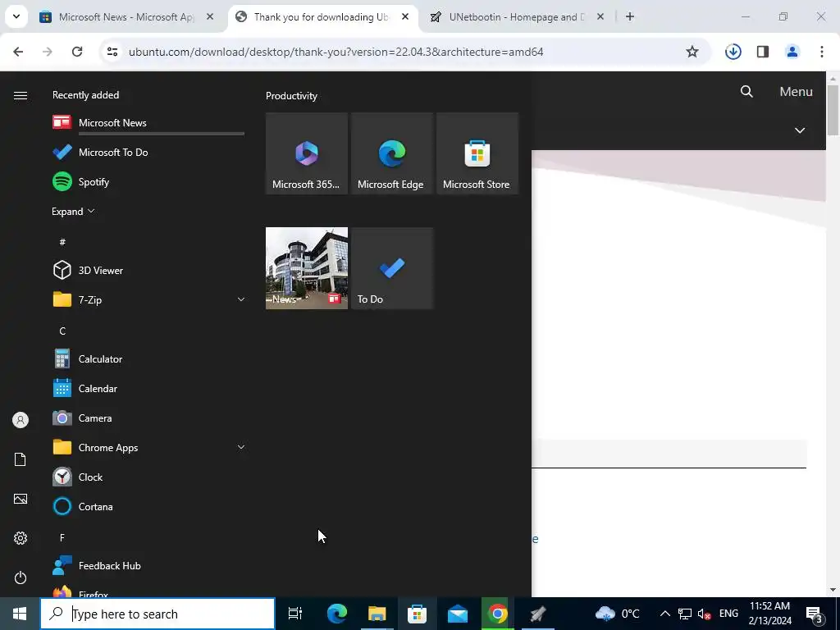This screenshot has height=630, width=840.
Task: Jump to the letter C section header
Action: coord(62,331)
